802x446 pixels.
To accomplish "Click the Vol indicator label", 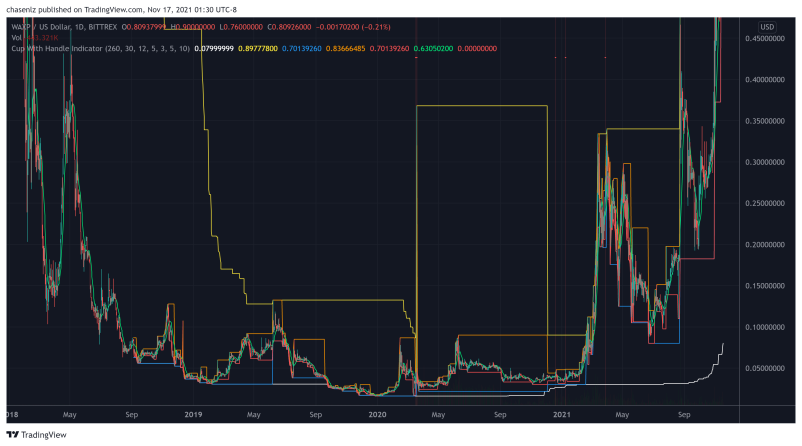I will (16, 37).
